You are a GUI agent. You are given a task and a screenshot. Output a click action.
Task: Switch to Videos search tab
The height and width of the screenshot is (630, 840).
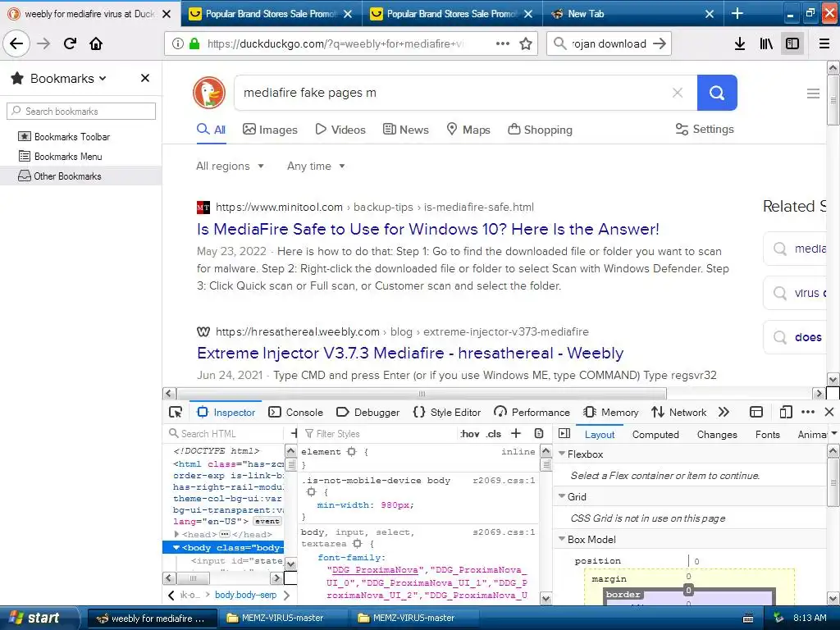click(340, 130)
